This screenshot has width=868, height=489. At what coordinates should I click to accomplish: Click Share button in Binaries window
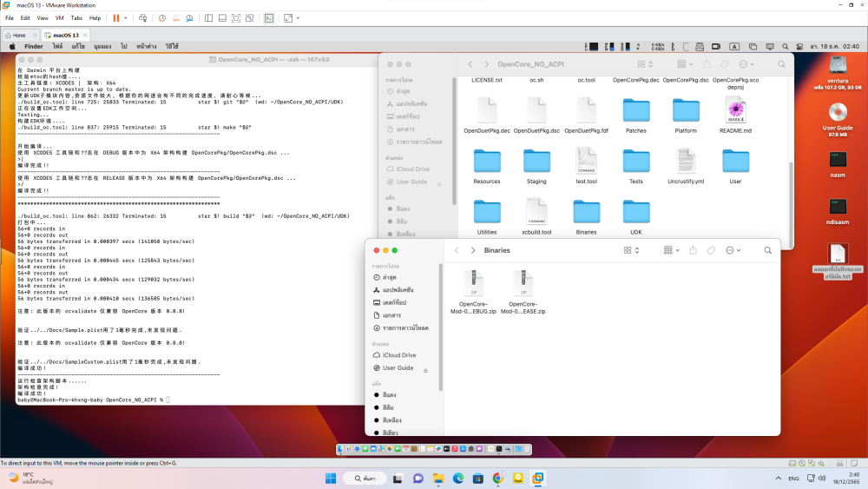tap(693, 250)
